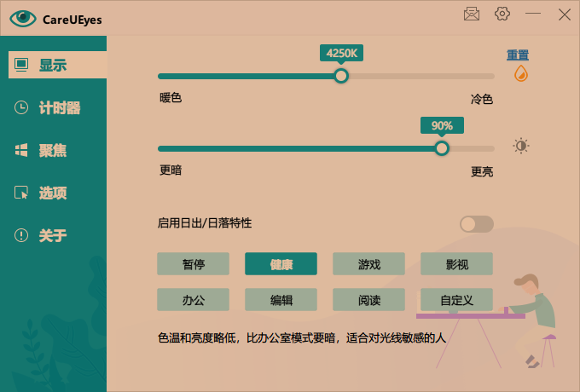Click the orange color temperature droplet icon
The width and height of the screenshot is (580, 392).
pyautogui.click(x=521, y=73)
